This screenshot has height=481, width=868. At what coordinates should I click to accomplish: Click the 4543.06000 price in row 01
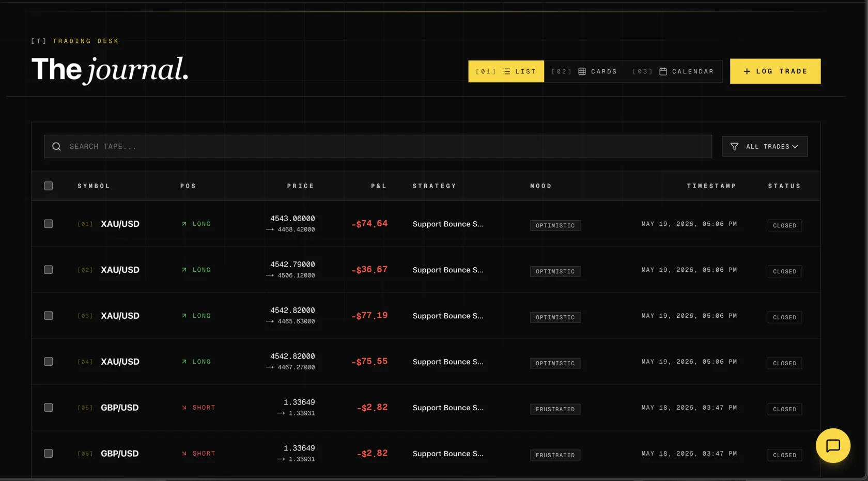pos(292,219)
